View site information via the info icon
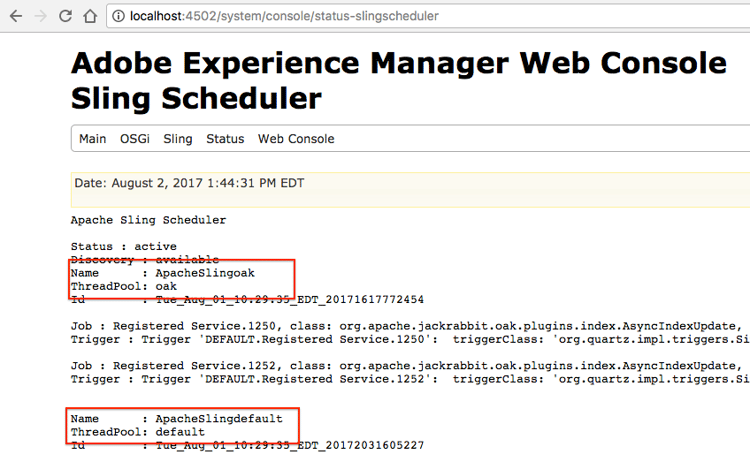The width and height of the screenshot is (750, 462). [118, 16]
